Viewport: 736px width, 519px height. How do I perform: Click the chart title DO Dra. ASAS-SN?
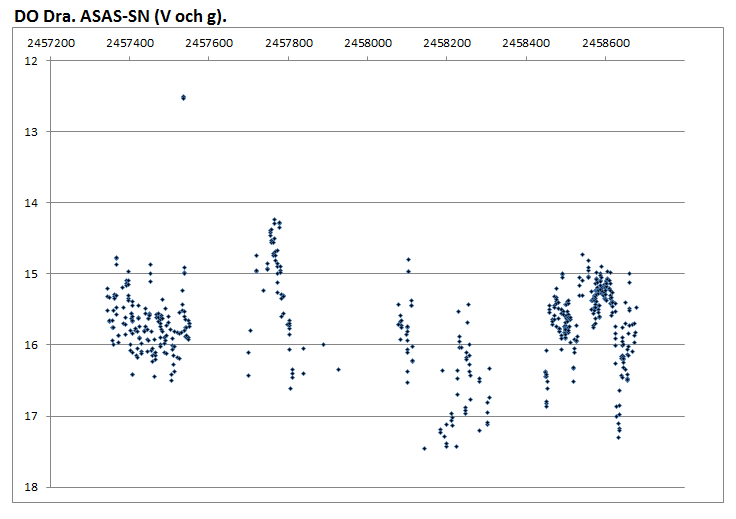[130, 17]
